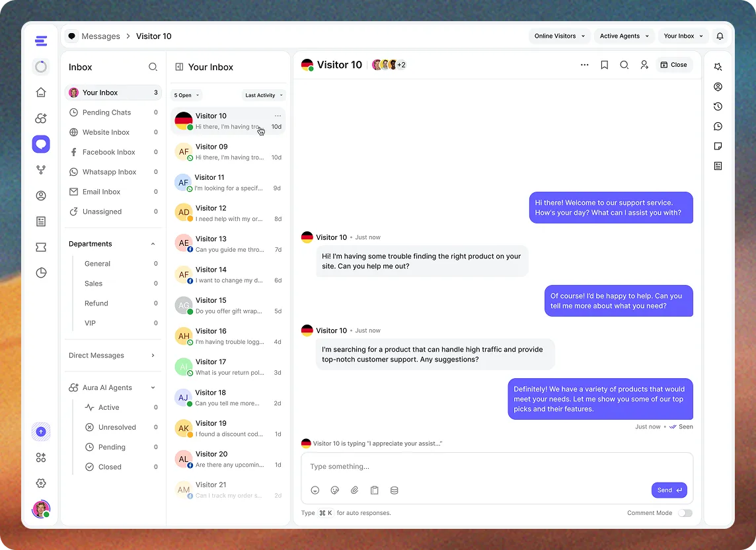Search inside the Visitor 10 conversation
Image resolution: width=756 pixels, height=550 pixels.
point(624,65)
